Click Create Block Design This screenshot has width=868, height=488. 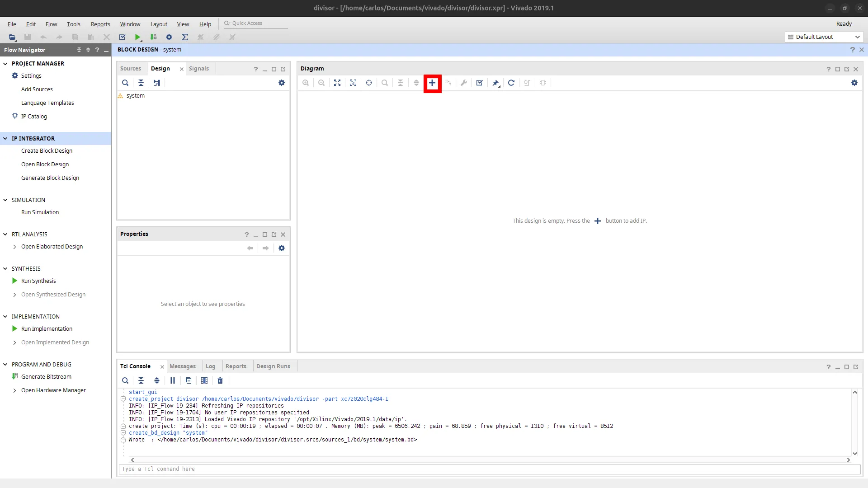(x=47, y=151)
